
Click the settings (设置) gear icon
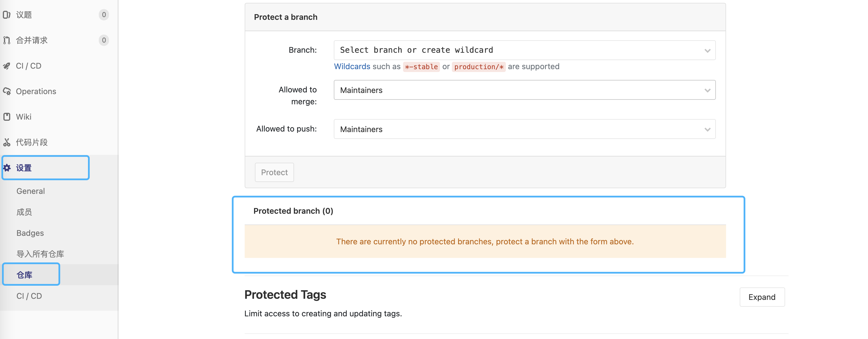click(x=7, y=168)
